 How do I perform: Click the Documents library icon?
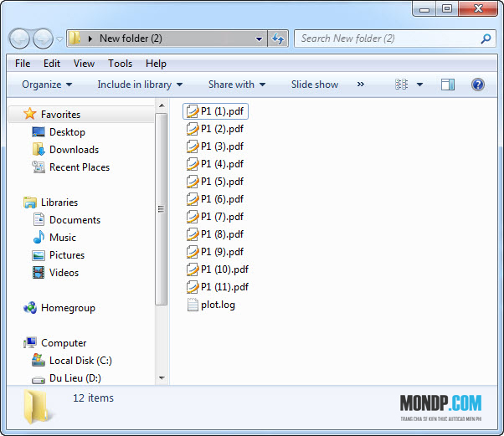(x=39, y=220)
